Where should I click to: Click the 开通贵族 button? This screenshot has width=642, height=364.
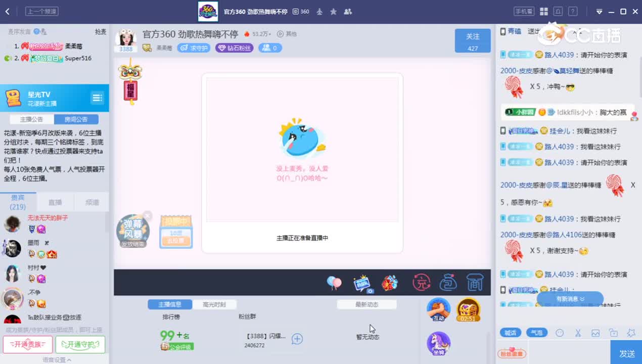pos(28,345)
